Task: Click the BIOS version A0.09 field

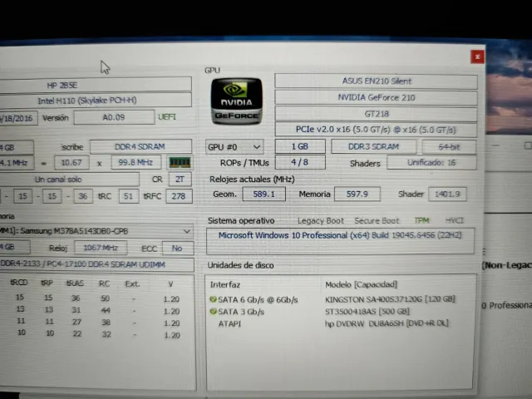Action: point(114,117)
